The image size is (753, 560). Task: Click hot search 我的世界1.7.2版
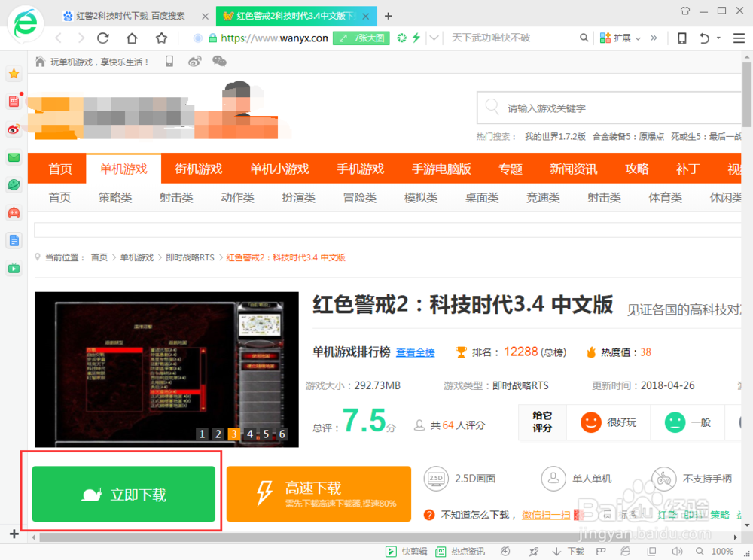point(555,137)
